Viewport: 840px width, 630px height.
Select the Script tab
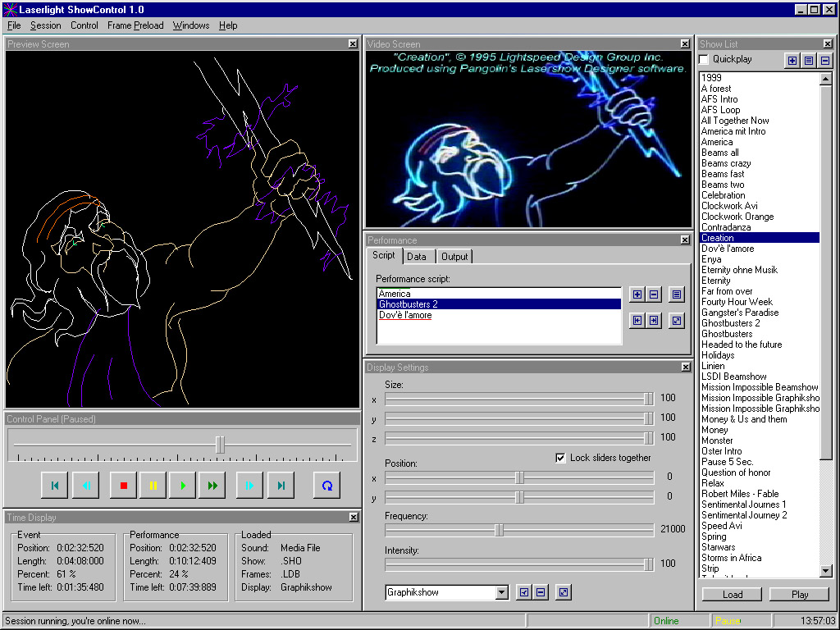click(384, 256)
